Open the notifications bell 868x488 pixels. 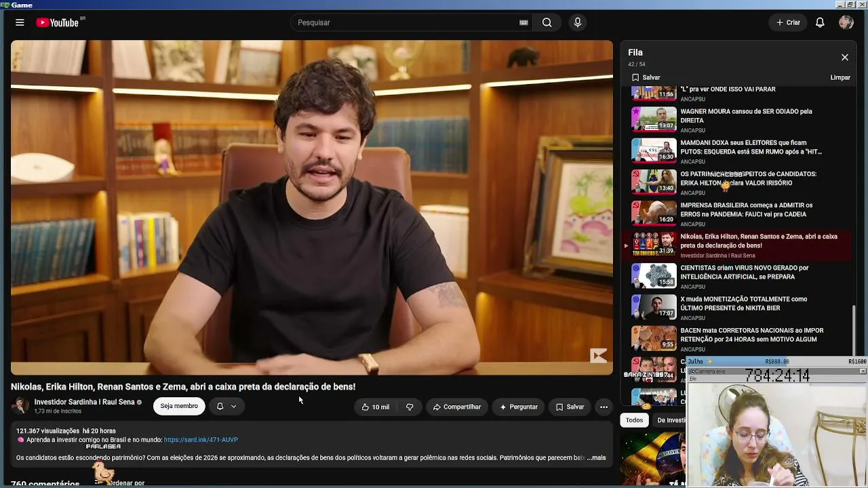820,22
